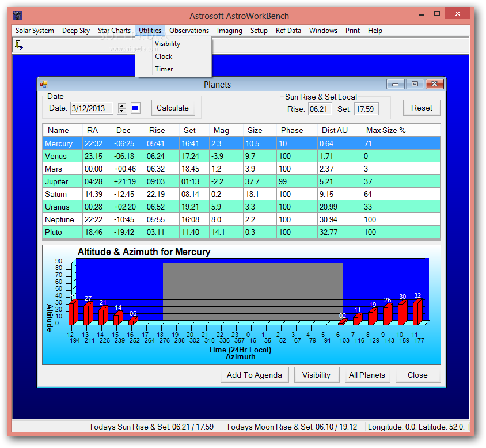Click Pluto's rise time 03:11
Viewport: 486px width, 448px height.
pyautogui.click(x=162, y=233)
